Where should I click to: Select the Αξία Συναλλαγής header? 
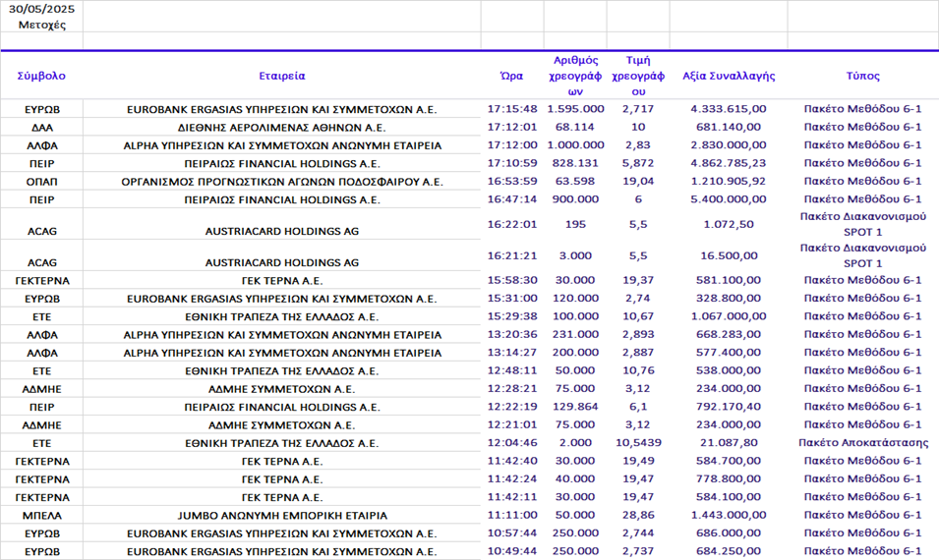(729, 76)
